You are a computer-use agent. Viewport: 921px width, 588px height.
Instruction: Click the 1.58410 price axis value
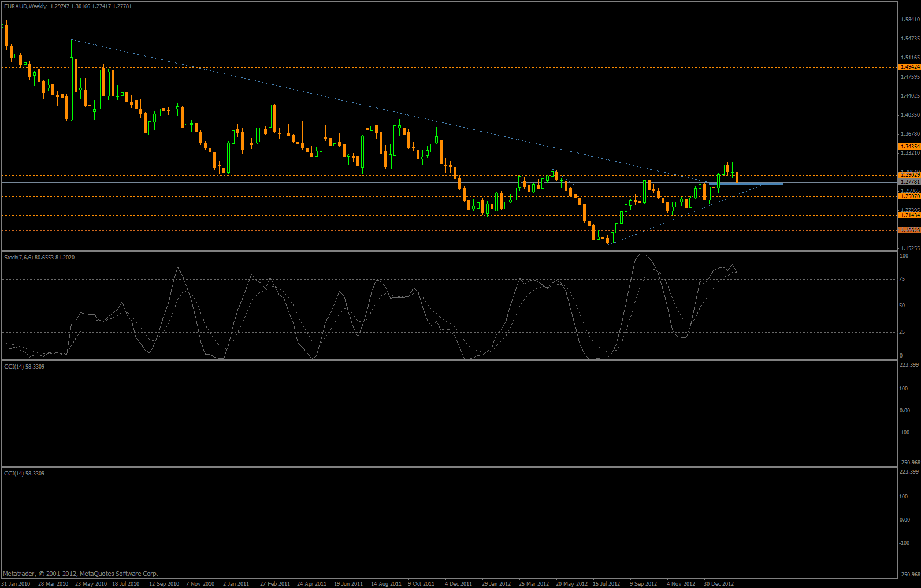[910, 20]
